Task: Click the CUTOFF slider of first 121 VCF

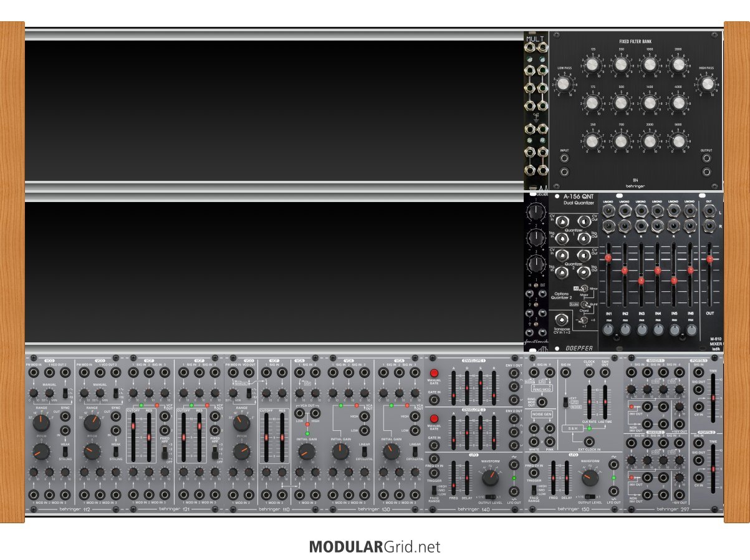Action: click(x=133, y=437)
